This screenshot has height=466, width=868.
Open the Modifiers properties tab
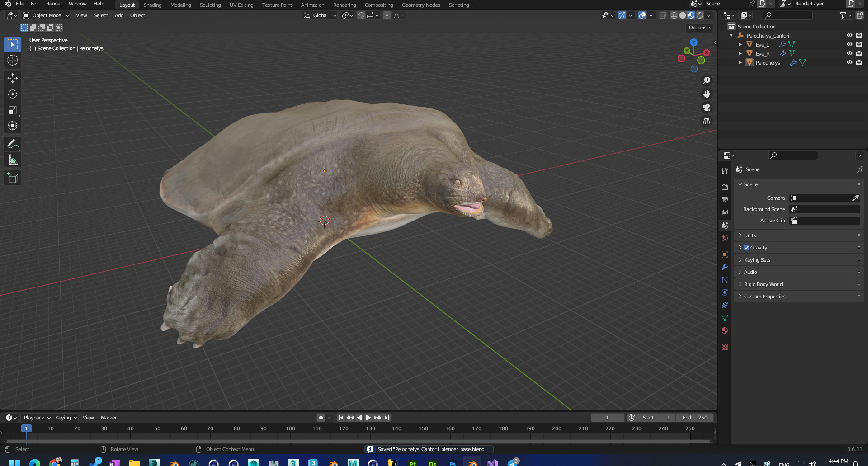pos(725,267)
